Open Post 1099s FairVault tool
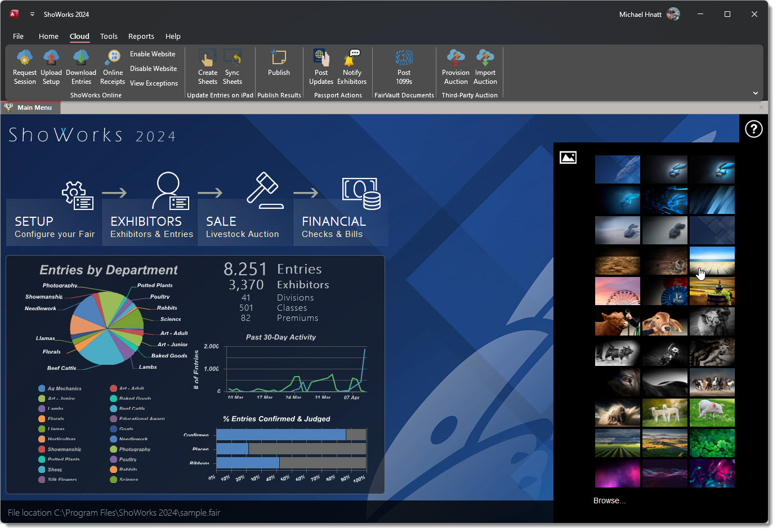Viewport: 777px width, 532px height. (404, 58)
